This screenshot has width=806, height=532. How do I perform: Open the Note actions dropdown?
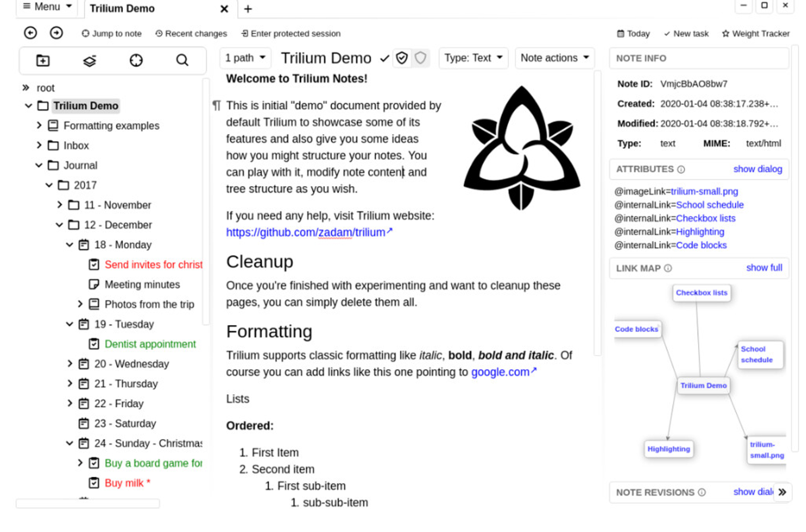(x=555, y=58)
